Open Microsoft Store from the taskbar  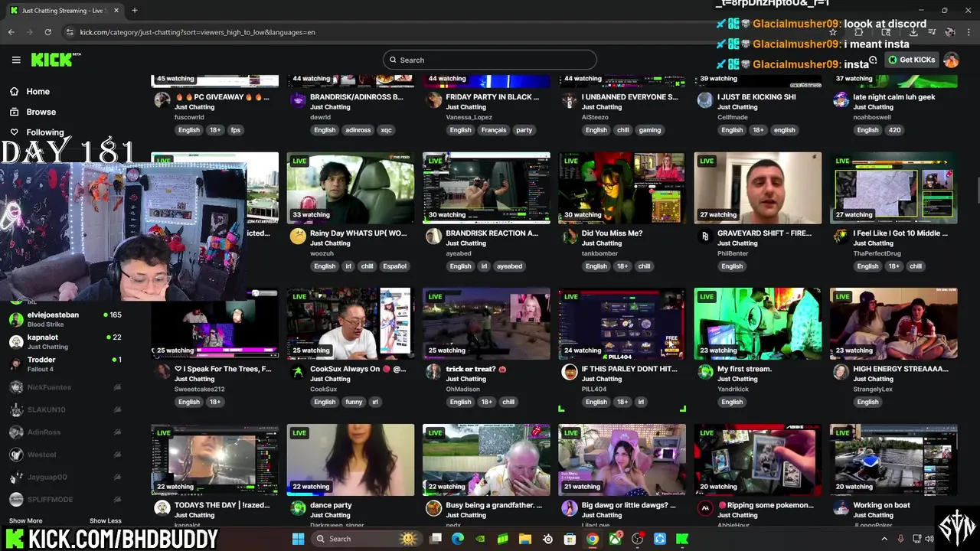pyautogui.click(x=570, y=539)
